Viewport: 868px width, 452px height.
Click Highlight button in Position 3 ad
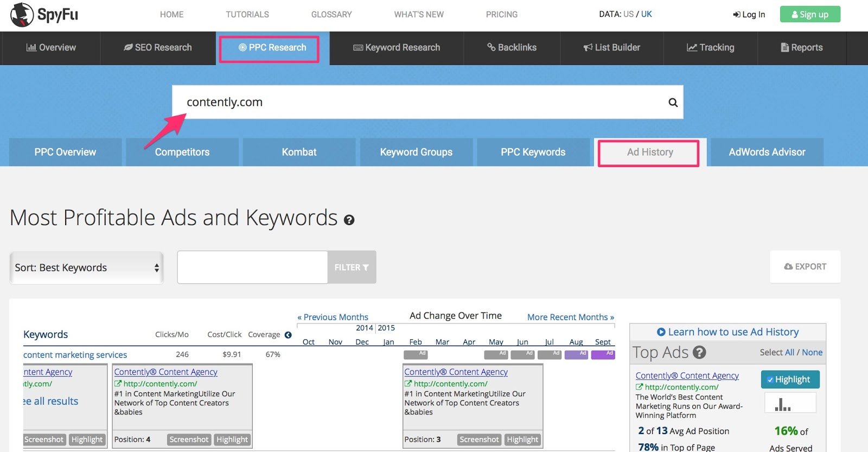pos(522,440)
